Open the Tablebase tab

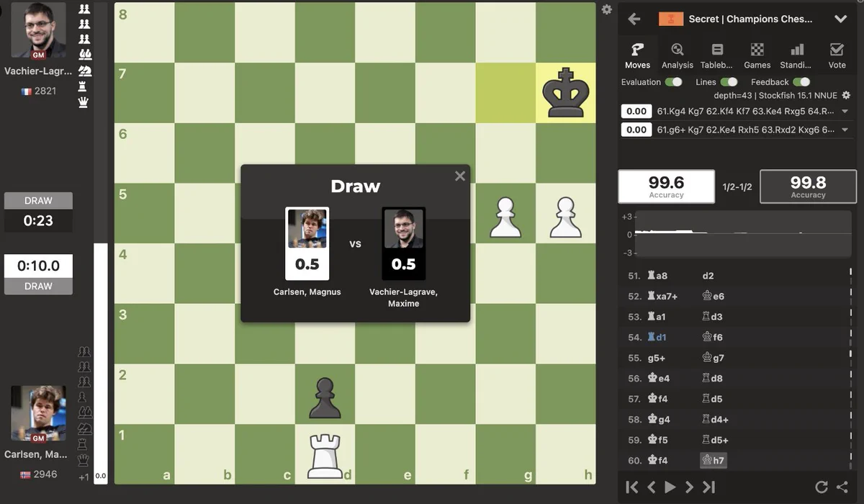click(x=717, y=55)
